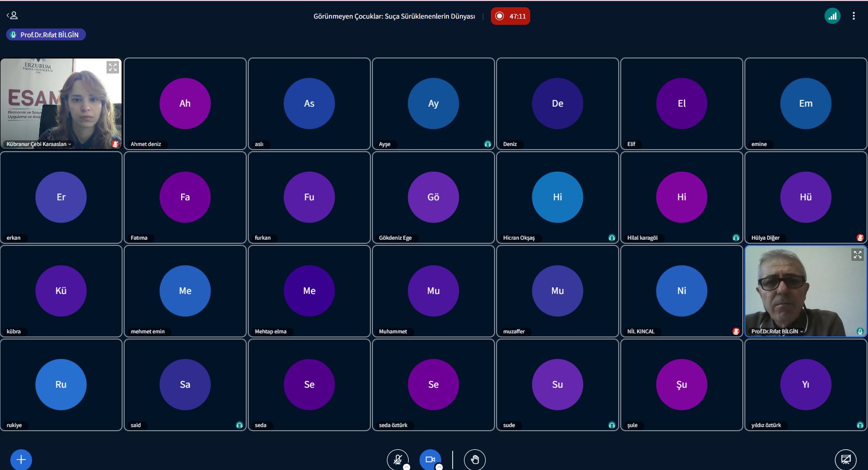868x470 pixels.
Task: Make Kübranur Çebi Karaaslan's webcam fullscreen
Action: coord(113,67)
